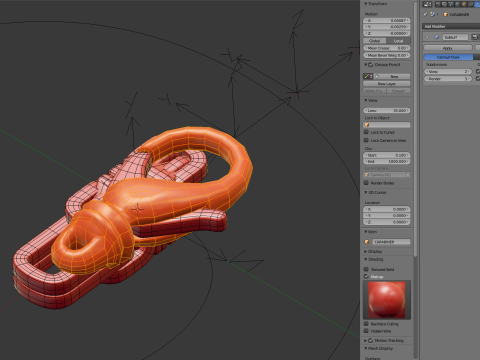
Task: Open the Add Modifier dropdown
Action: pyautogui.click(x=451, y=26)
